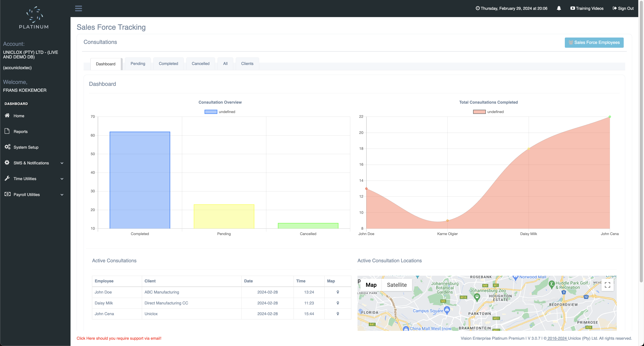The height and width of the screenshot is (346, 644).
Task: Click the SMS & Notifications gear icon
Action: pos(7,162)
